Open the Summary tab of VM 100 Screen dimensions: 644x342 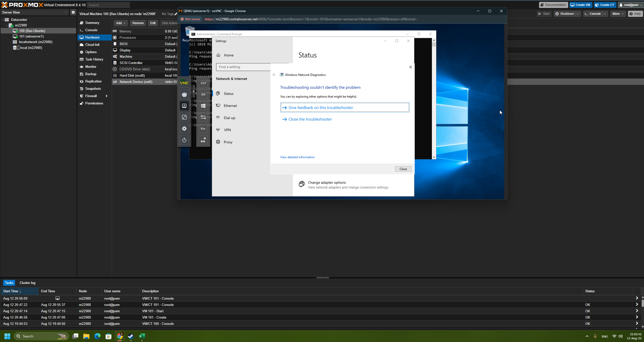(x=92, y=23)
